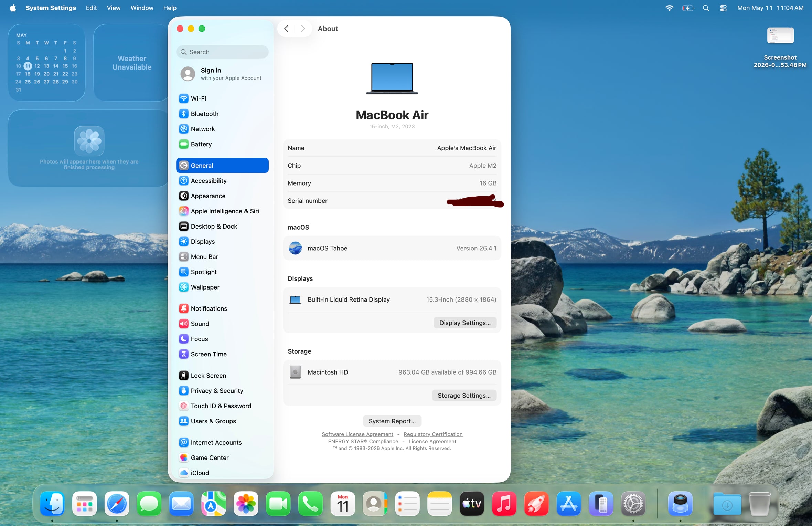Click the calendar widget on the desktop
Screen dimensions: 812x526
(46, 63)
